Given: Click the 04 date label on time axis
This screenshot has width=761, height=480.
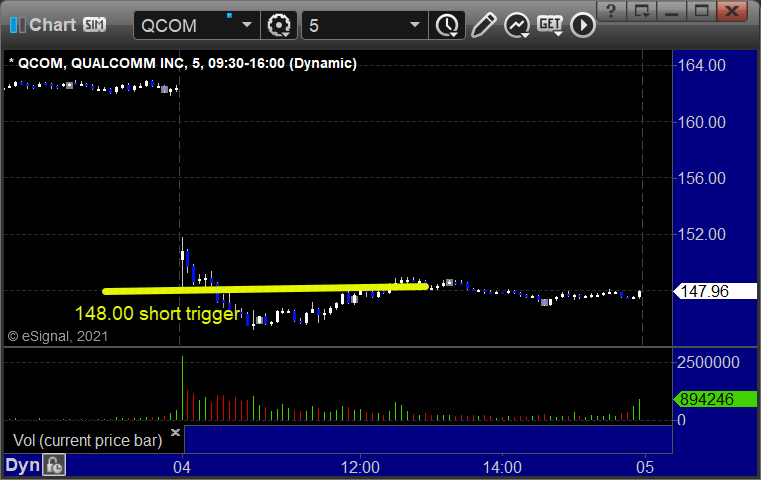Looking at the screenshot, I should [x=182, y=467].
